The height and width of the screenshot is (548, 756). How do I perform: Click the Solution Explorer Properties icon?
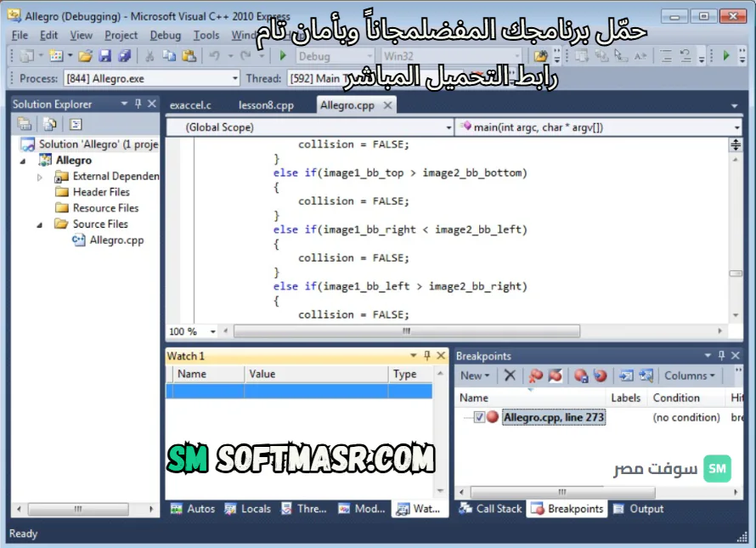pos(24,124)
